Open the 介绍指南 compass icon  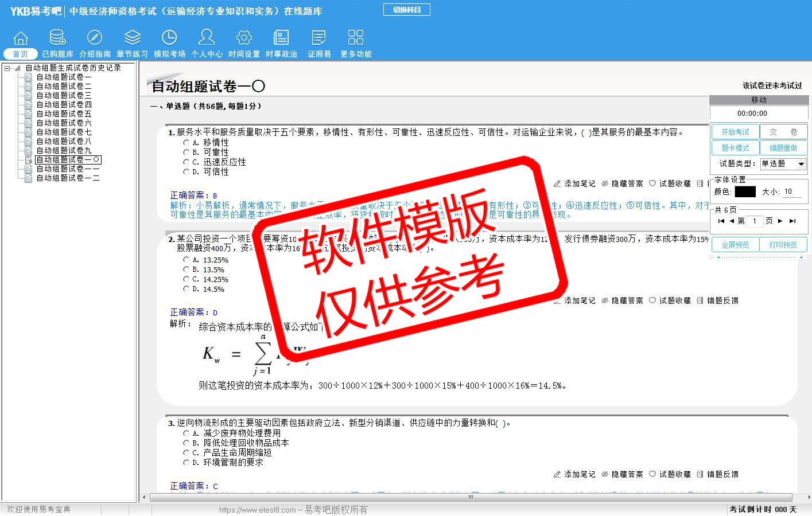pos(95,38)
